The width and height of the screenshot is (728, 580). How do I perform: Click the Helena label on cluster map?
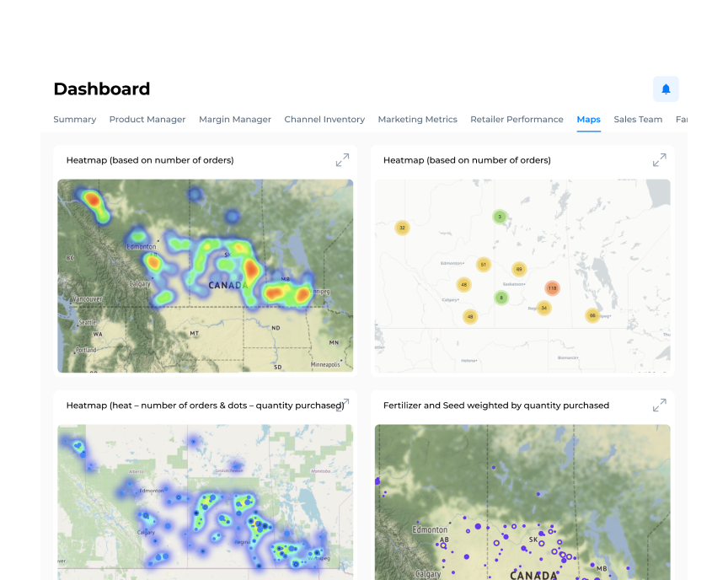[468, 361]
